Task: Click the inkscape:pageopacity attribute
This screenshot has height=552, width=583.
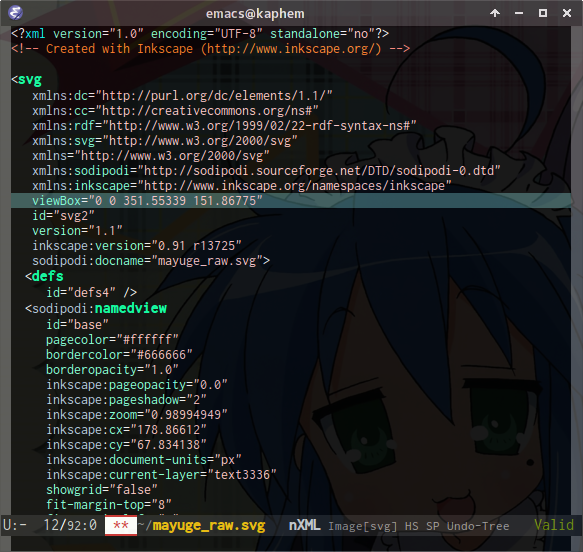Action: click(137, 385)
